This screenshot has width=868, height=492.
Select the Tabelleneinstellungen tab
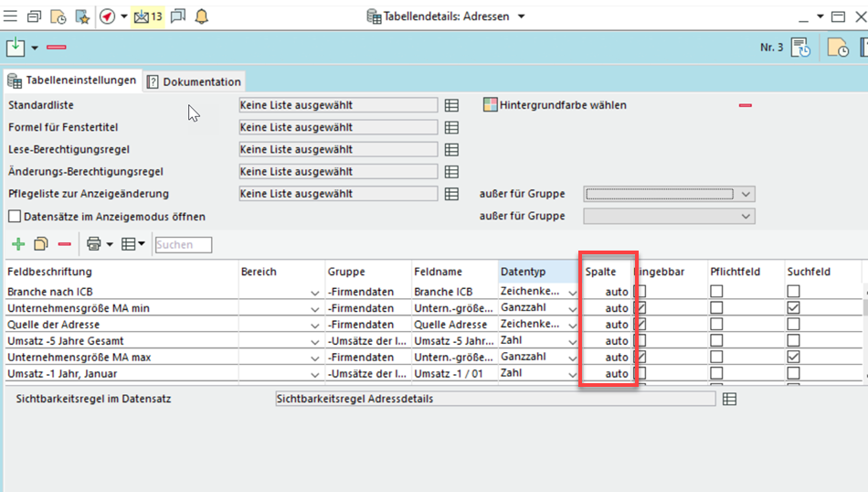[72, 80]
